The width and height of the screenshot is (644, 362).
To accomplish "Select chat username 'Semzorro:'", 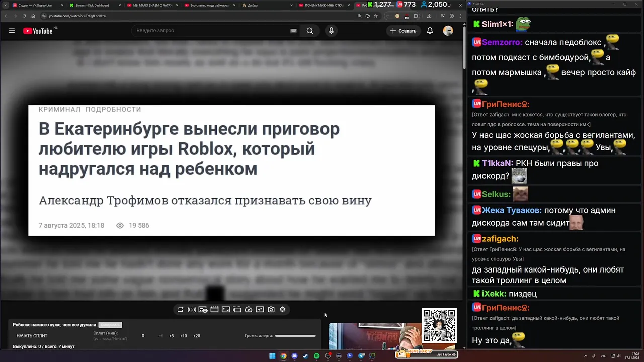I will click(502, 43).
